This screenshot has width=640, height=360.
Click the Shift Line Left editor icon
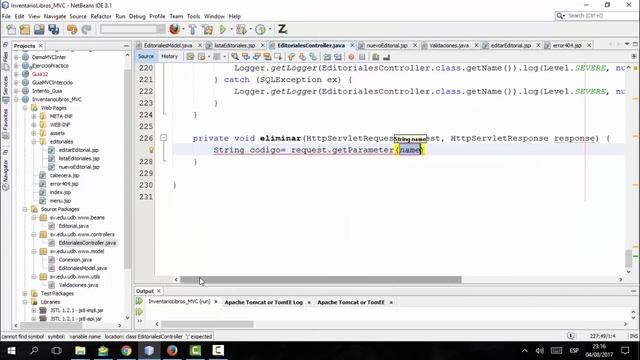click(x=327, y=57)
